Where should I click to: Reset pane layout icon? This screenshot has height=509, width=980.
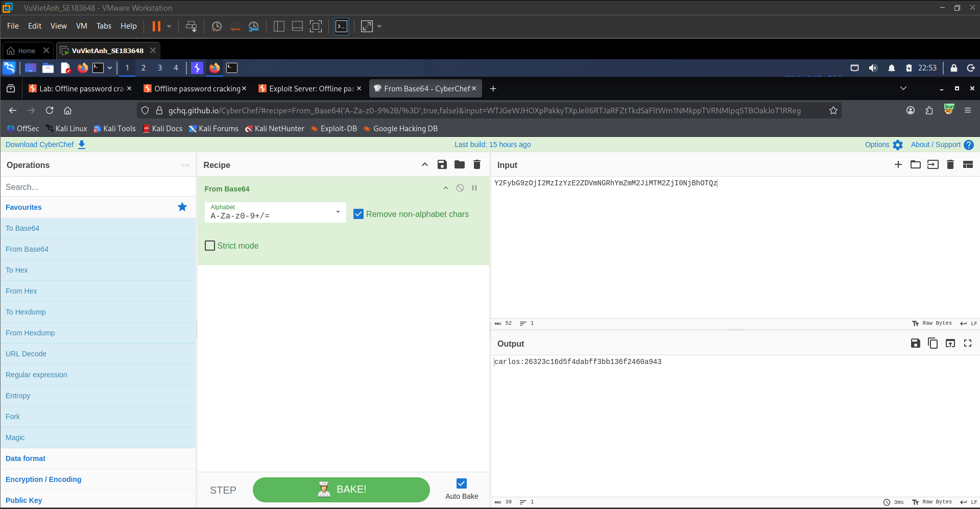(968, 164)
